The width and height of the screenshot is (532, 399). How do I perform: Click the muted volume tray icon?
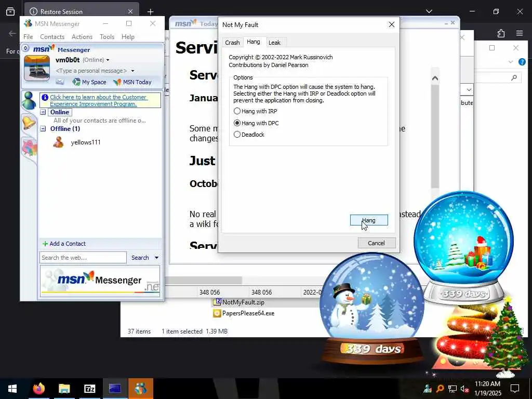tap(465, 389)
